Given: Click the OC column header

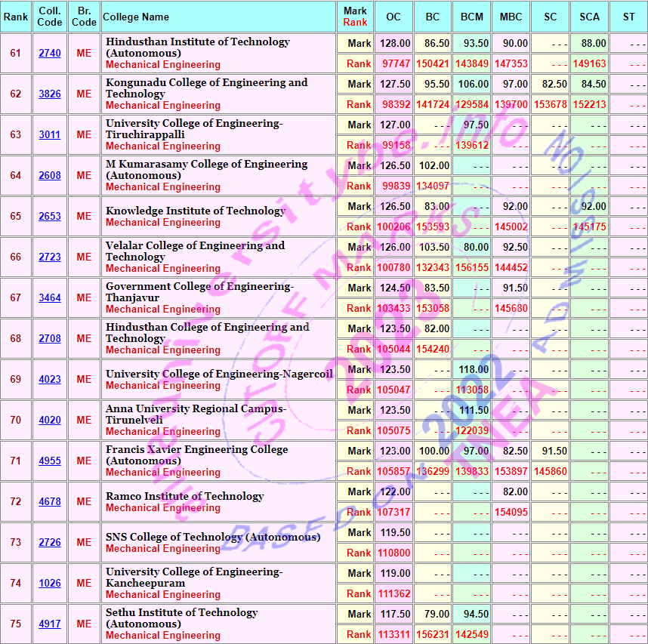Looking at the screenshot, I should 393,17.
